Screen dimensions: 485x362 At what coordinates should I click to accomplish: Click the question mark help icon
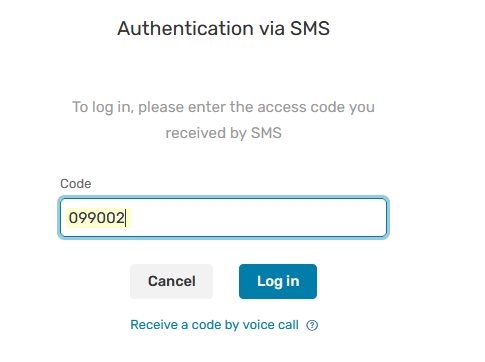(312, 325)
